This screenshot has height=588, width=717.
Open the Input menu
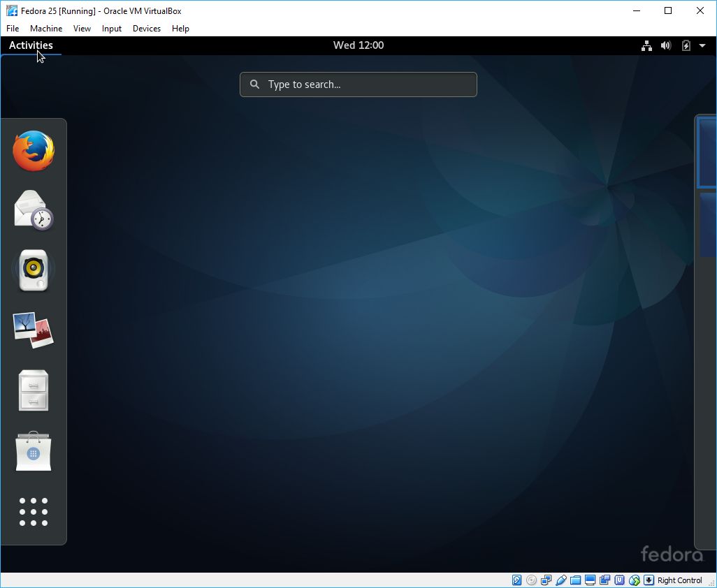point(111,29)
